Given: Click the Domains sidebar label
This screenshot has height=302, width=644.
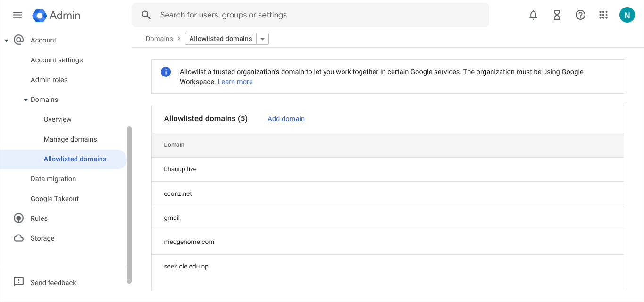Looking at the screenshot, I should click(44, 100).
